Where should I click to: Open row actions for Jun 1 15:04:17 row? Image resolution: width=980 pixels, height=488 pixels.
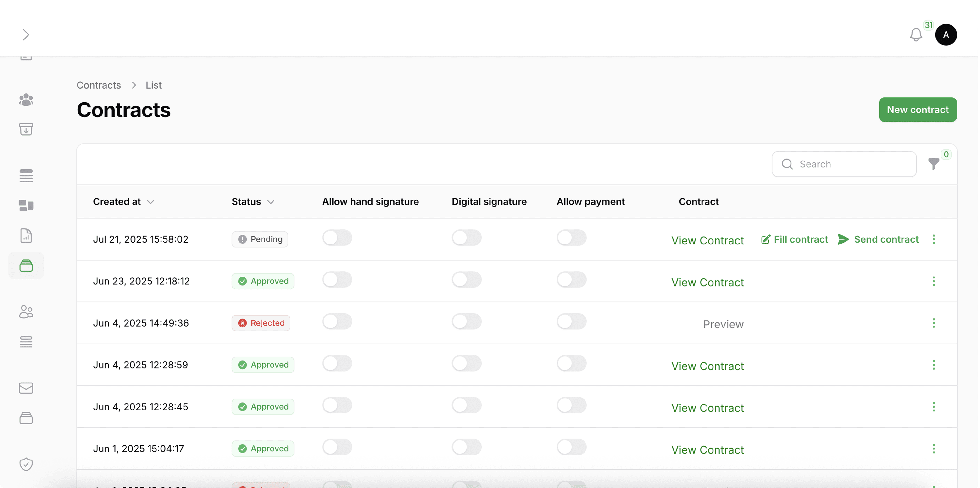click(934, 449)
